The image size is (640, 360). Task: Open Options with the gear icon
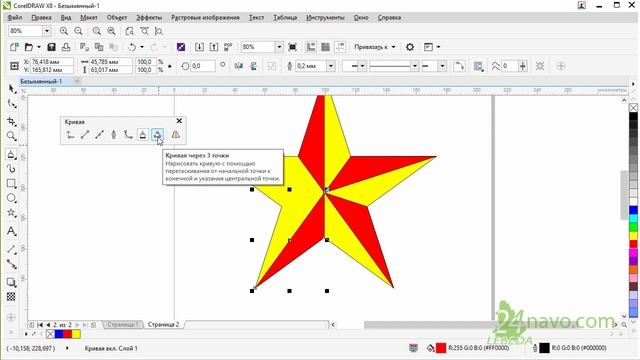coord(410,47)
